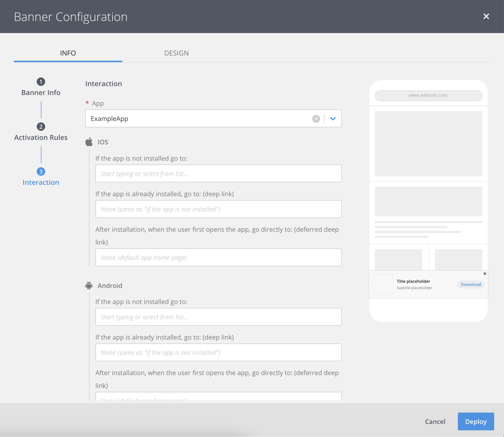504x437 pixels.
Task: Click the IOS section label
Action: point(103,142)
